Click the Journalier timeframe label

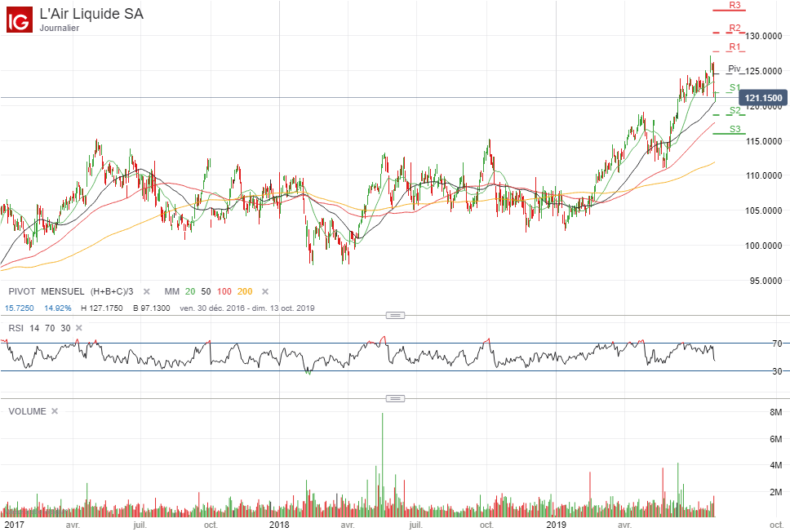click(x=60, y=29)
